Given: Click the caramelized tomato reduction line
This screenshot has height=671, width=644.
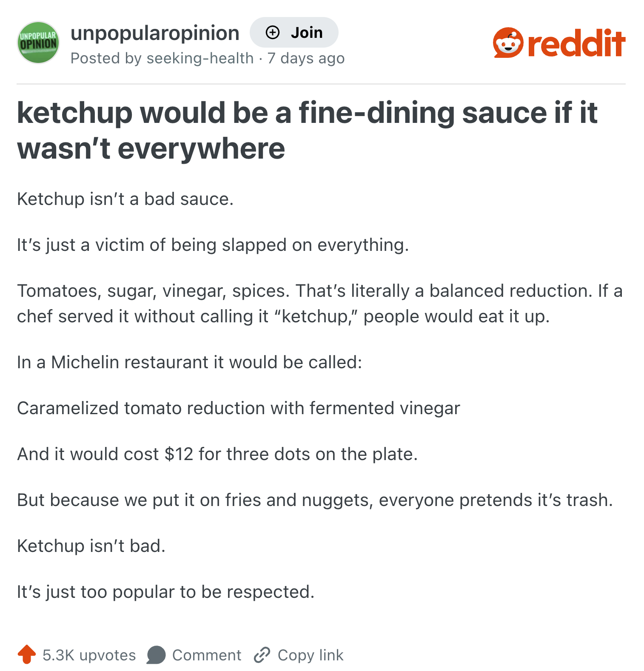Looking at the screenshot, I should 239,408.
